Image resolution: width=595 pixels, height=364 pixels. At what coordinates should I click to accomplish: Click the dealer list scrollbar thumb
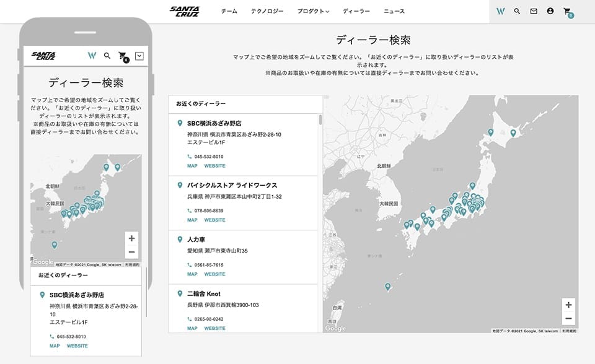pos(320,119)
